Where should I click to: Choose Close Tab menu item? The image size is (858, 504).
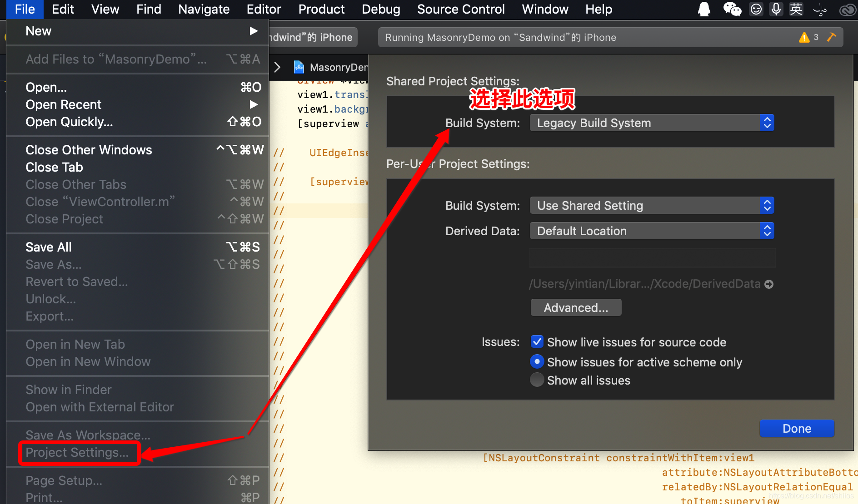point(138,167)
